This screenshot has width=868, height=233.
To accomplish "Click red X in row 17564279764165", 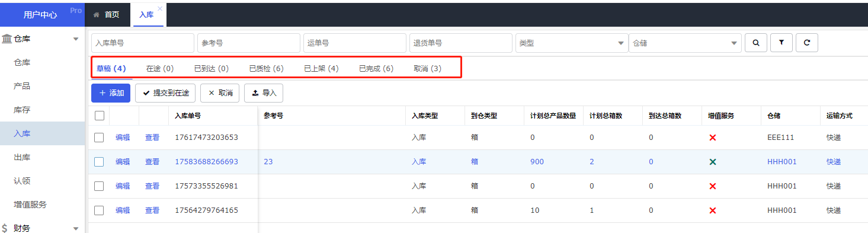I will pos(713,210).
